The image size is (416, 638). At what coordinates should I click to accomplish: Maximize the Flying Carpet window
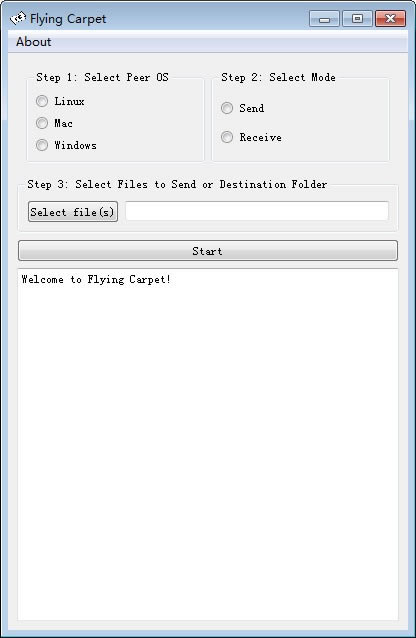(x=357, y=19)
